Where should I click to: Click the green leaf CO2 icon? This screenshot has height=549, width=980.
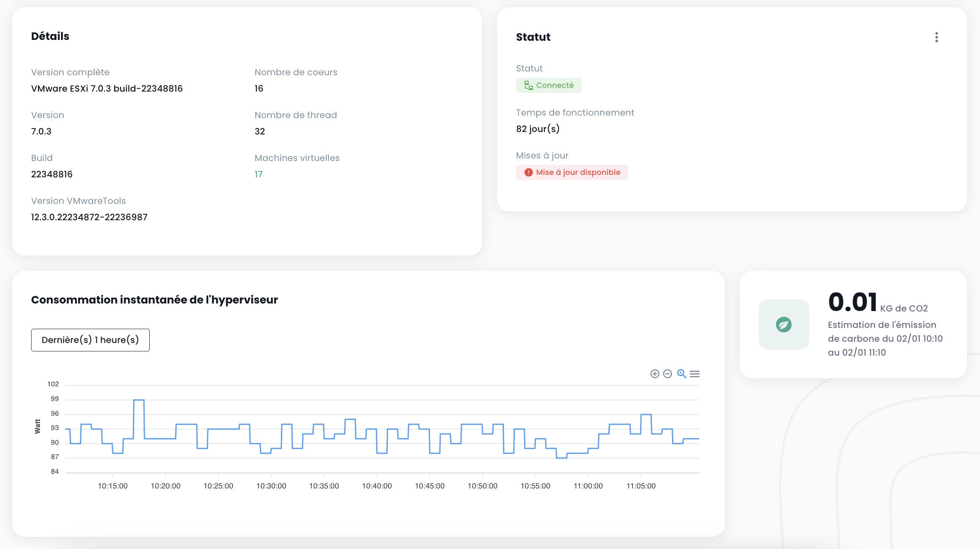click(x=784, y=325)
